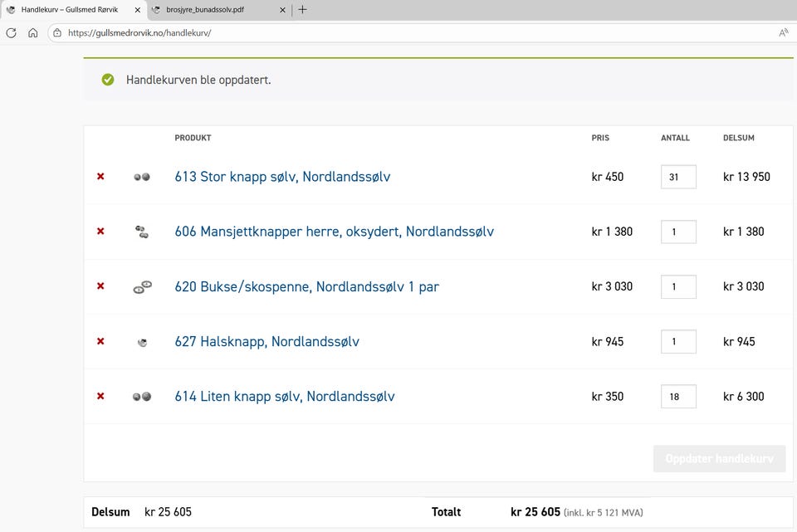Click the Oppdater handlekurv button

(719, 458)
